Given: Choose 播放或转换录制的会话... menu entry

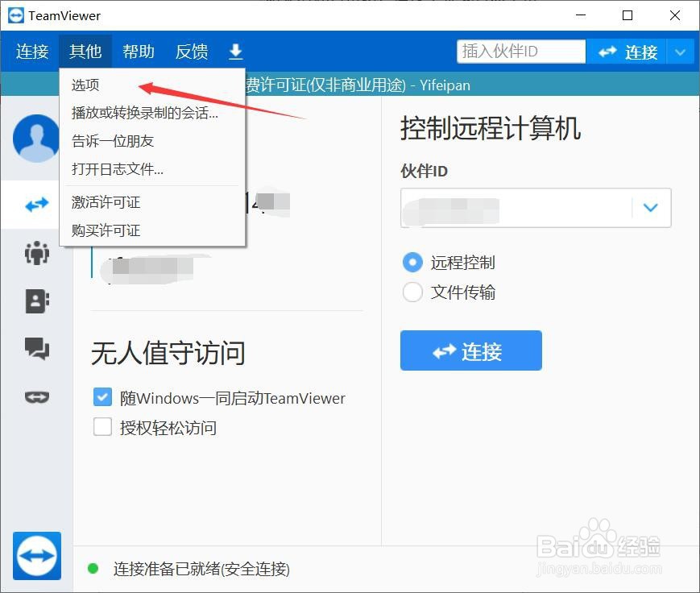Looking at the screenshot, I should point(152,113).
